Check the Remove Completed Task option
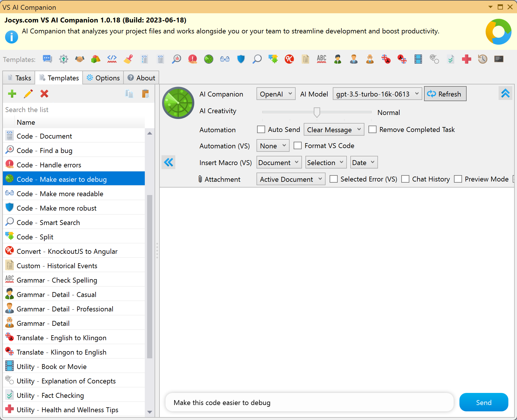The image size is (517, 420). click(x=373, y=129)
